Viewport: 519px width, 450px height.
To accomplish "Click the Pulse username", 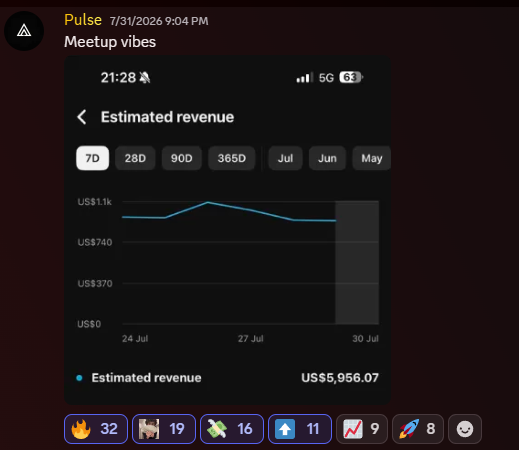I will coord(83,20).
